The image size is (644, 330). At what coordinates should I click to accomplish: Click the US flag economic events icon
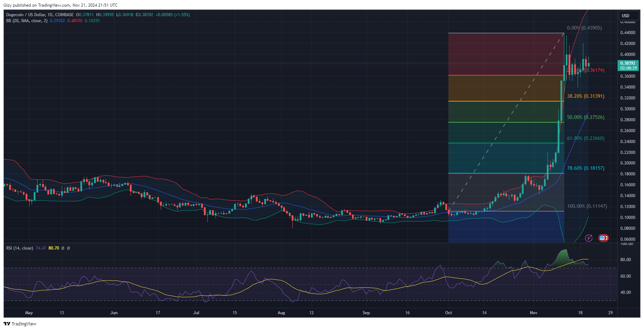(603, 238)
